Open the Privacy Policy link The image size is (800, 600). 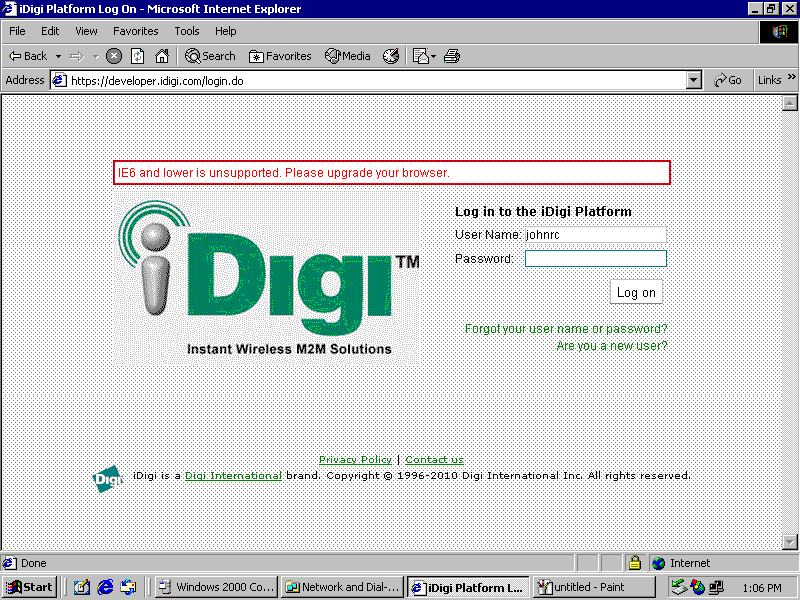point(355,460)
